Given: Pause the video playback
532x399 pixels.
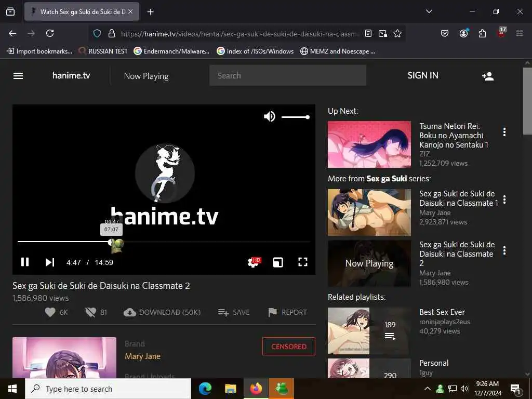Looking at the screenshot, I should click(x=25, y=262).
